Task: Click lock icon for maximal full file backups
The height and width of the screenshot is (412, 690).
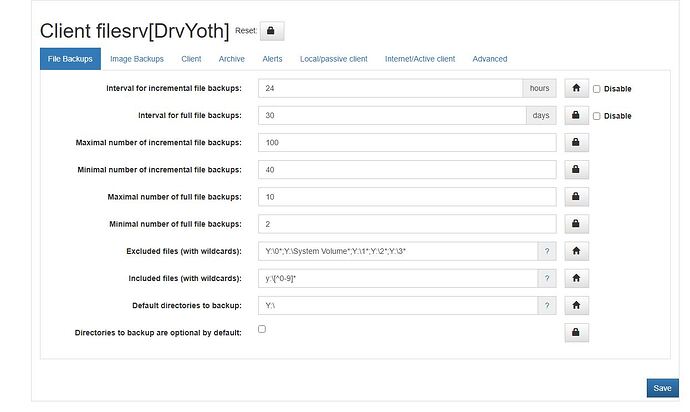Action: point(577,196)
